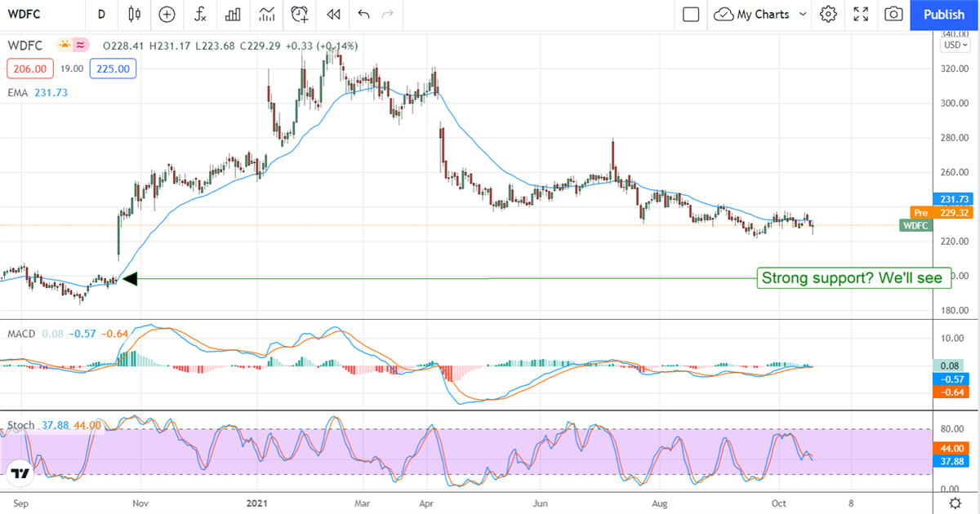Open symbol search via WDFC in top toolbar

(25, 14)
